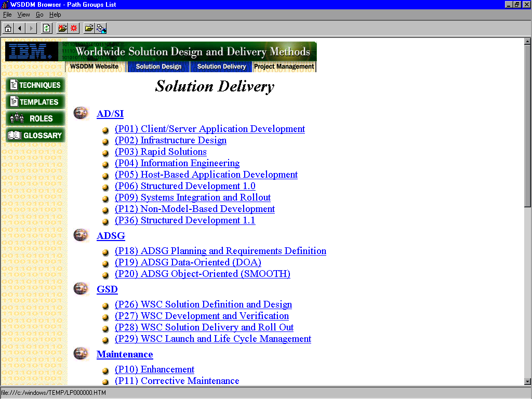Open the WSDDM Website tab

coord(94,66)
